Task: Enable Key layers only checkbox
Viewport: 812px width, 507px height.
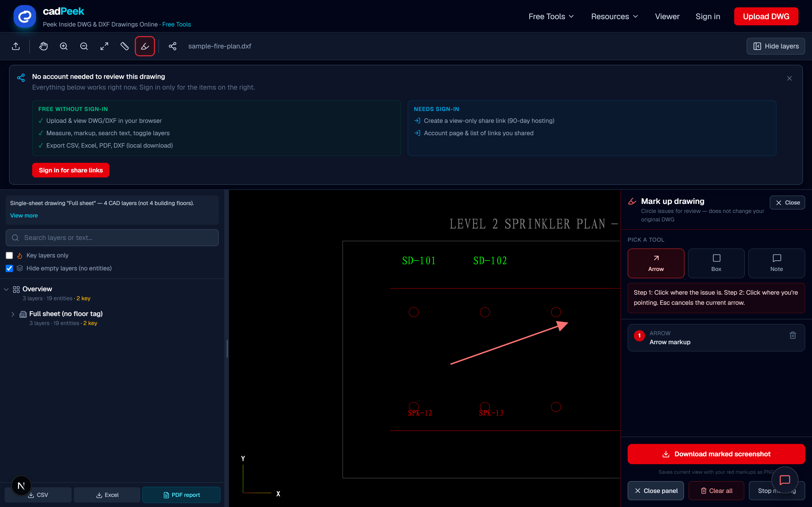Action: pos(9,255)
